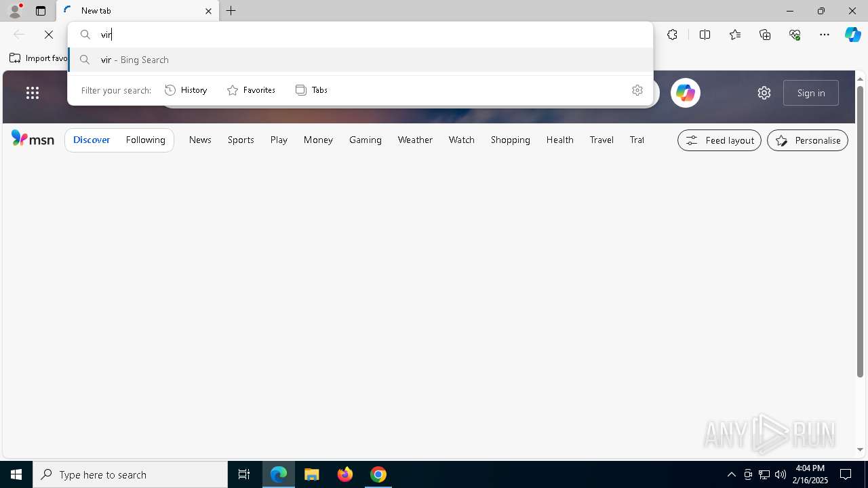
Task: Open address bar suggestion settings gear
Action: (x=637, y=90)
